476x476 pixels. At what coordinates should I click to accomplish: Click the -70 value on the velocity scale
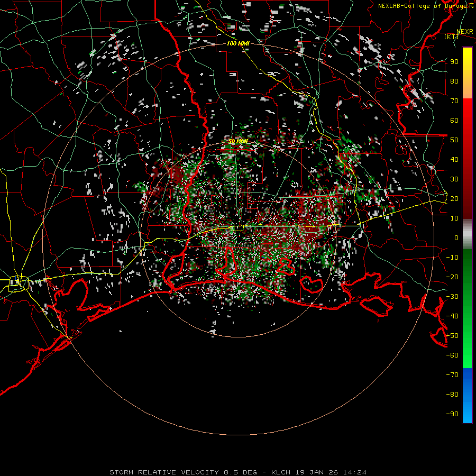[x=452, y=375]
